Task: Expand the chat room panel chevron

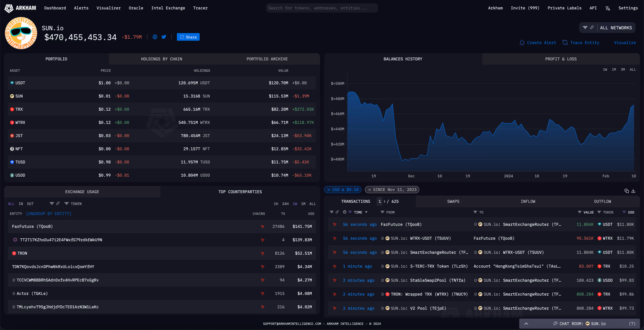Action: point(526,324)
